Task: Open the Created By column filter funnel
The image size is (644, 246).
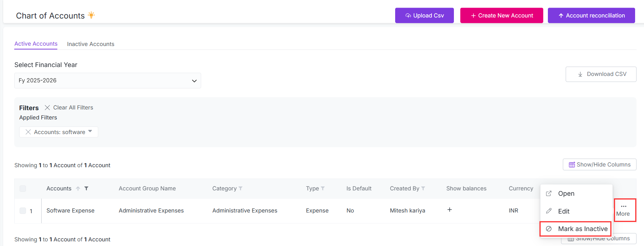Action: point(423,189)
